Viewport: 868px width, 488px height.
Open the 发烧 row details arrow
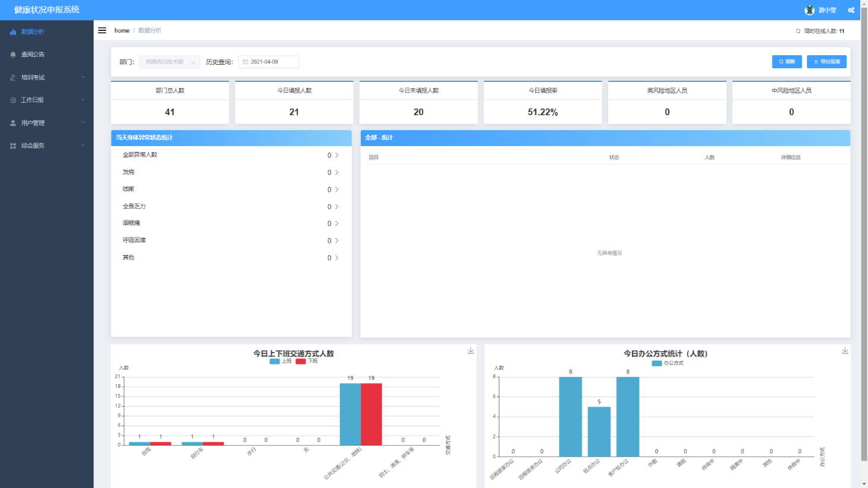pos(337,172)
